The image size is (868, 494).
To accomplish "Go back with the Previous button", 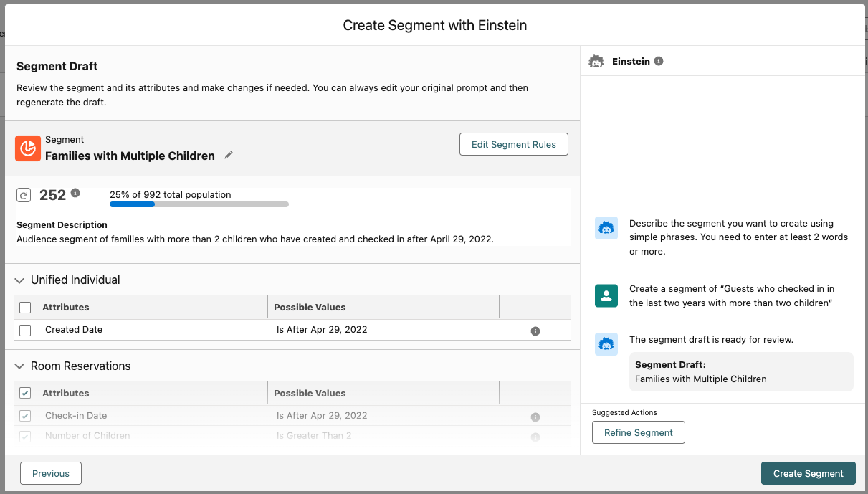I will 51,473.
